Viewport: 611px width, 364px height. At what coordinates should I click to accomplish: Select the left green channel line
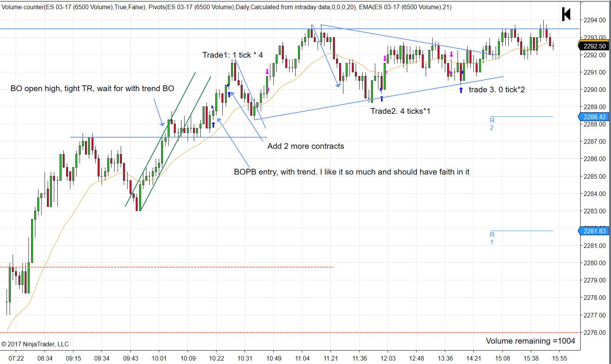160,139
